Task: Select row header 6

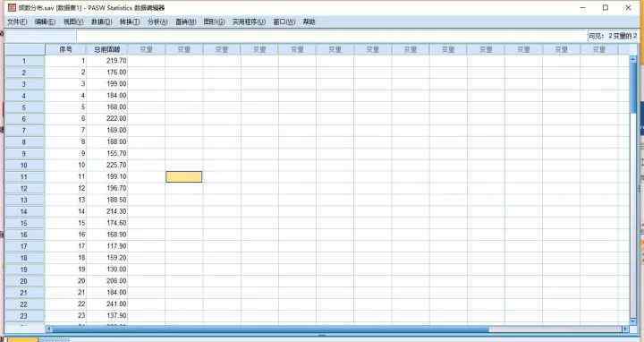Action: 24,119
